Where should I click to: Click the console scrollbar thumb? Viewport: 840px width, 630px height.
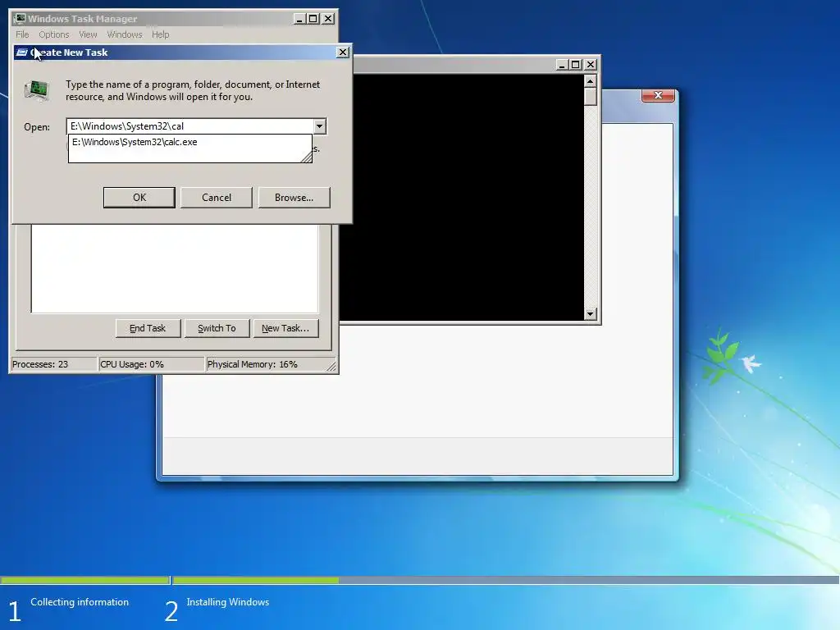tap(591, 97)
